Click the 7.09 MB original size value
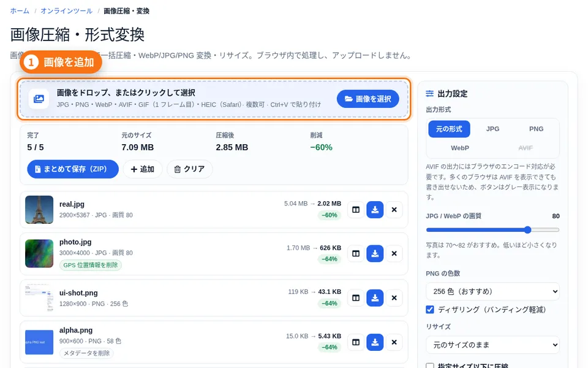588x368 pixels. [x=138, y=147]
